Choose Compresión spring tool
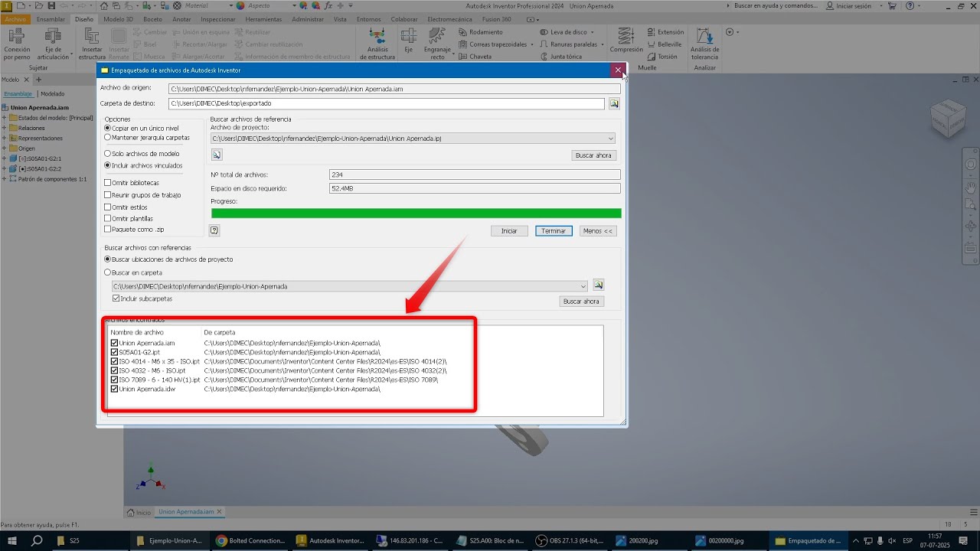This screenshot has height=551, width=980. [x=626, y=40]
